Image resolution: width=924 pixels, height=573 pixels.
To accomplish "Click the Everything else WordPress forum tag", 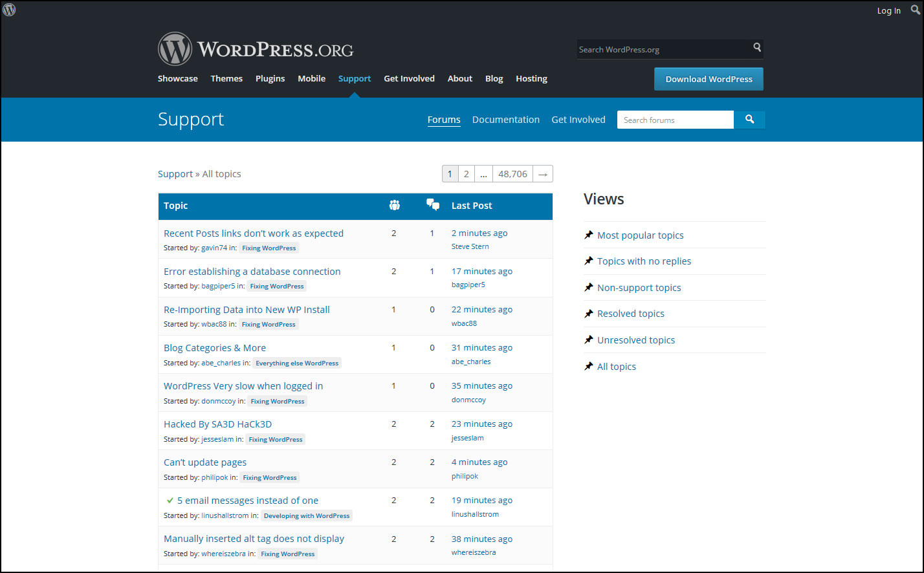I will click(x=297, y=363).
